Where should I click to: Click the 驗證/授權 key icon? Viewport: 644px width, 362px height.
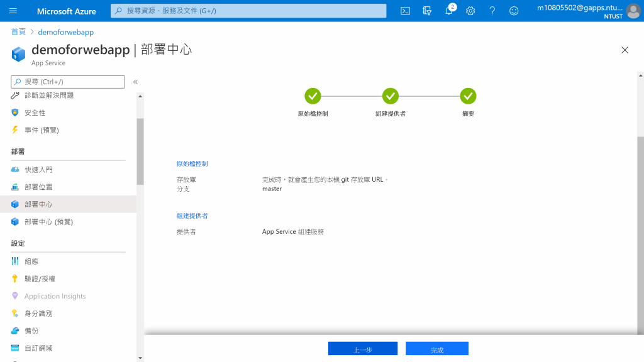point(15,278)
